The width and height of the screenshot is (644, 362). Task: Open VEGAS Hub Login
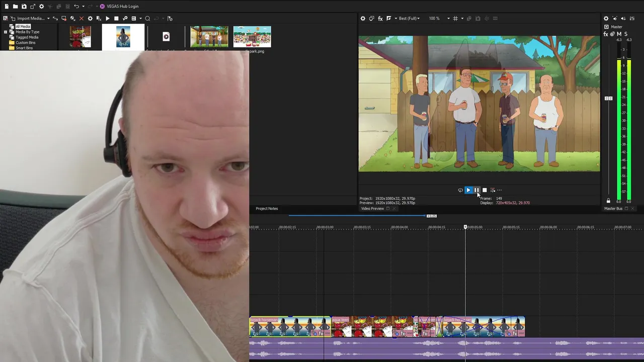pos(119,7)
